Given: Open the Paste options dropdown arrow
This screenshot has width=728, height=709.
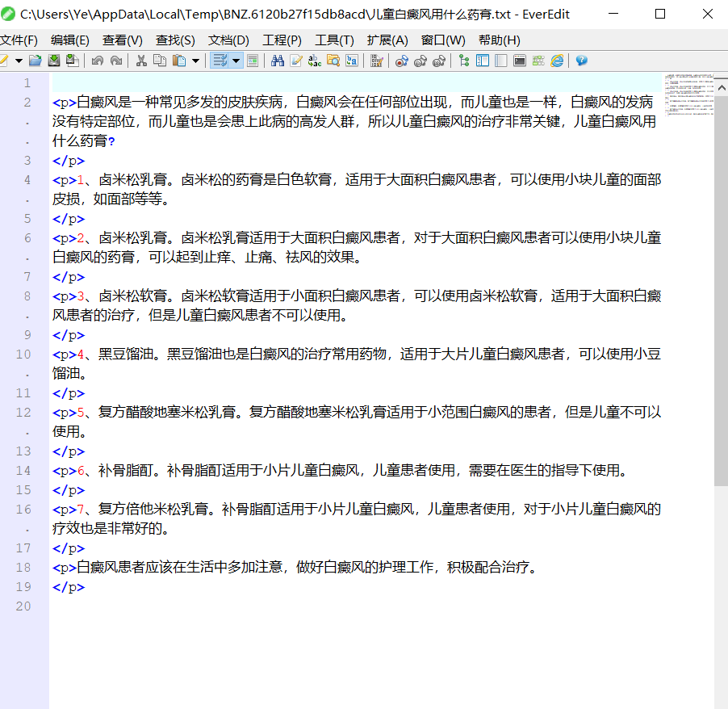Looking at the screenshot, I should 195,61.
